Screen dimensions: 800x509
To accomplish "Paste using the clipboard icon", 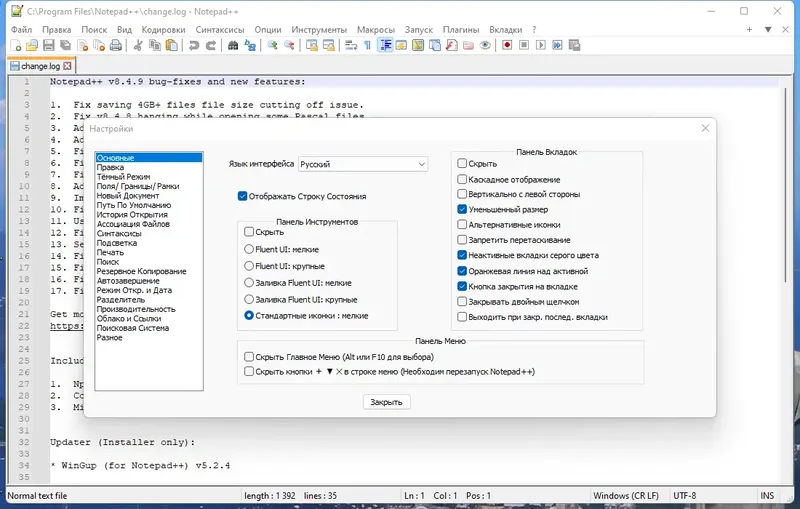I will coord(172,45).
